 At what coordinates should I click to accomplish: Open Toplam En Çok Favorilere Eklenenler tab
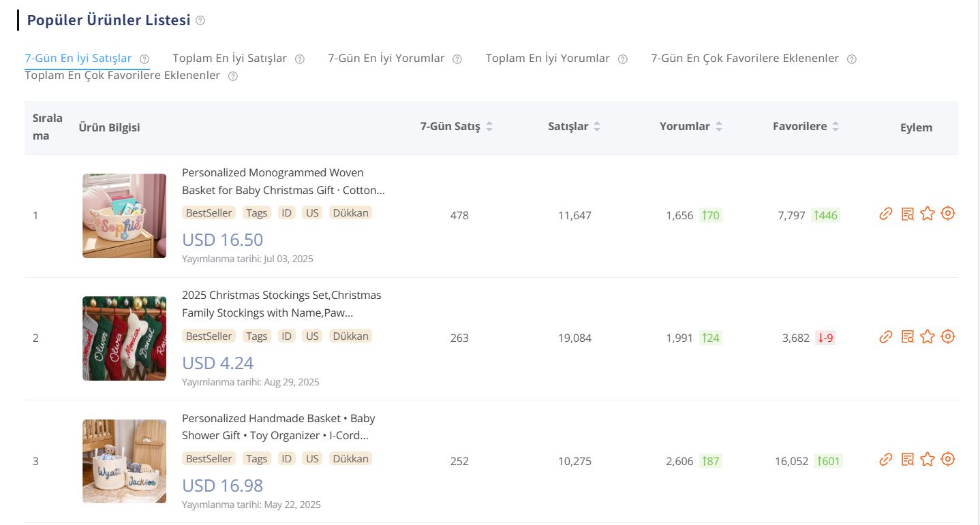point(121,75)
